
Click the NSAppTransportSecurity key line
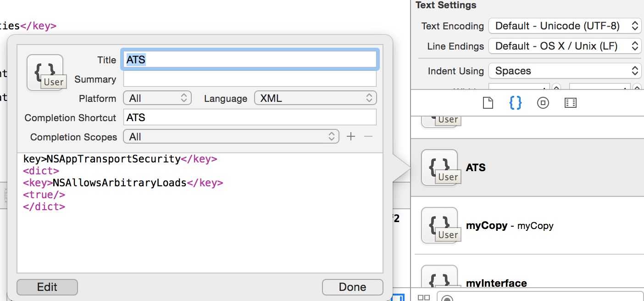point(120,159)
